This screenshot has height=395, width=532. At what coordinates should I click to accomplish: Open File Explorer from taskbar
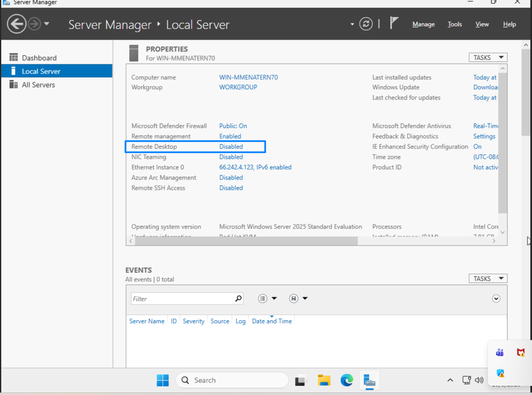[324, 380]
